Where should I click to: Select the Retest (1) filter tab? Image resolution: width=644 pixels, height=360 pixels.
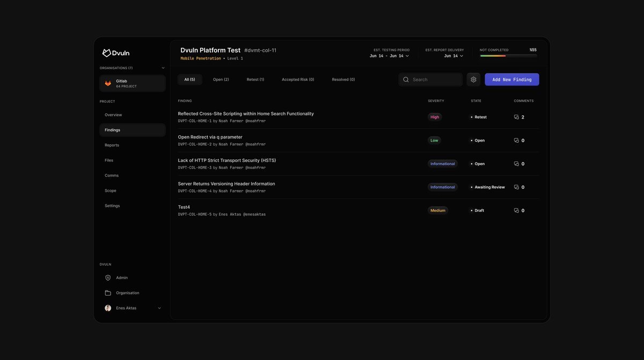tap(255, 79)
